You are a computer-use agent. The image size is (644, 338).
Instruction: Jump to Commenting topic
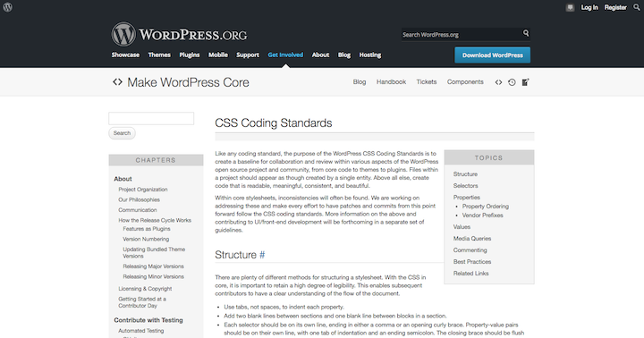470,249
